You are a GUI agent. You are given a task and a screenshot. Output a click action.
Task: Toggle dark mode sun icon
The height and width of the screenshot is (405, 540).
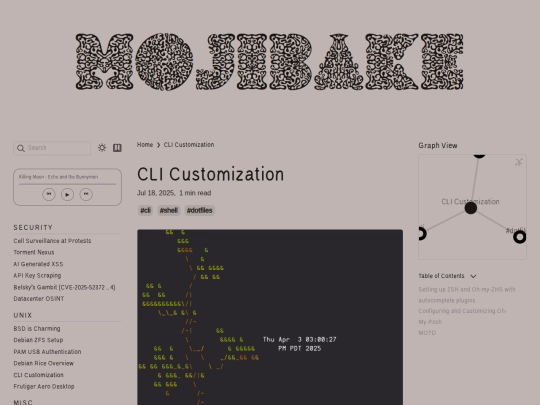tap(102, 148)
